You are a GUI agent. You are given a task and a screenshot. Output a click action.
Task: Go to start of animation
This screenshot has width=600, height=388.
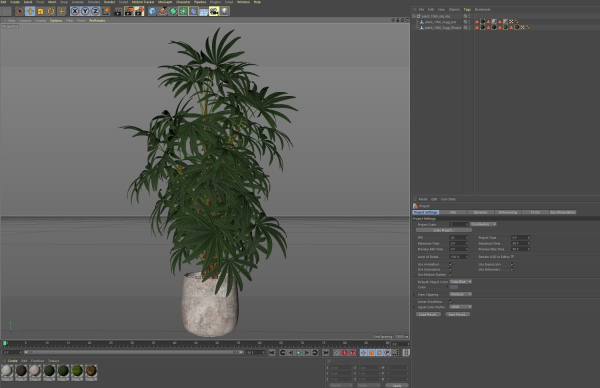coord(272,352)
